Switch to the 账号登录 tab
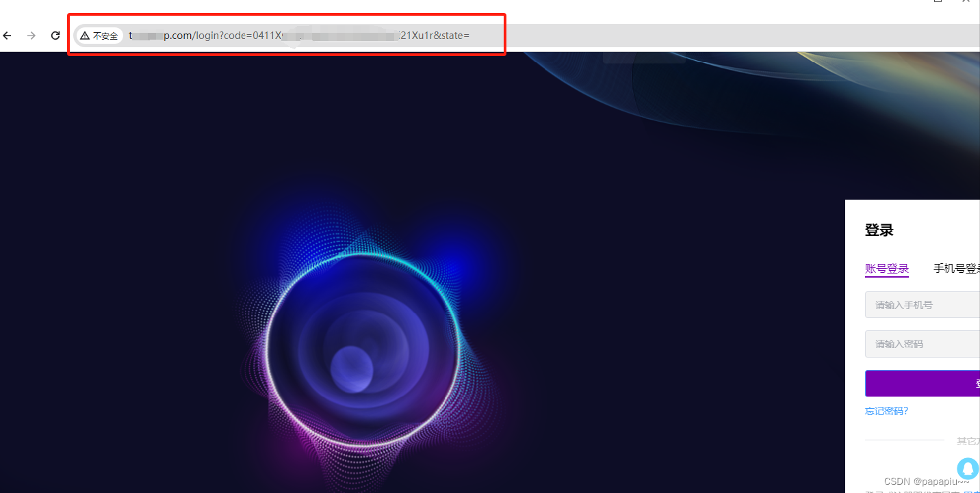Viewport: 980px width, 493px height. pos(887,269)
